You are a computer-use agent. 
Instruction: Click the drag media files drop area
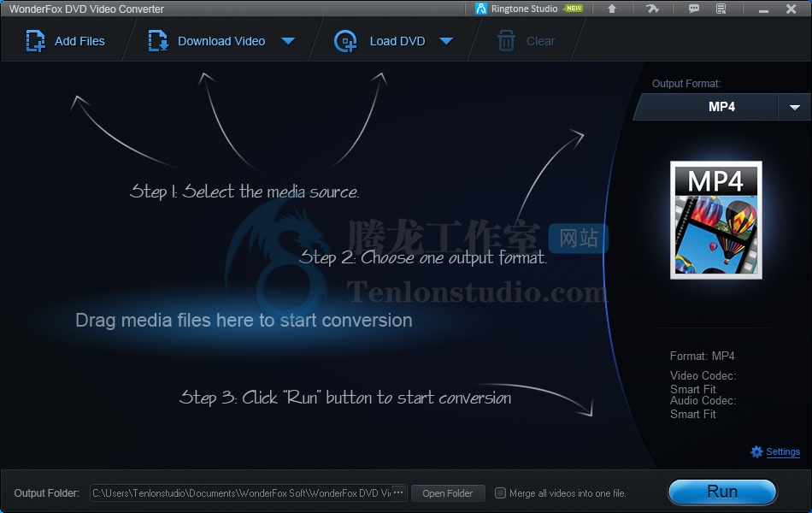244,321
